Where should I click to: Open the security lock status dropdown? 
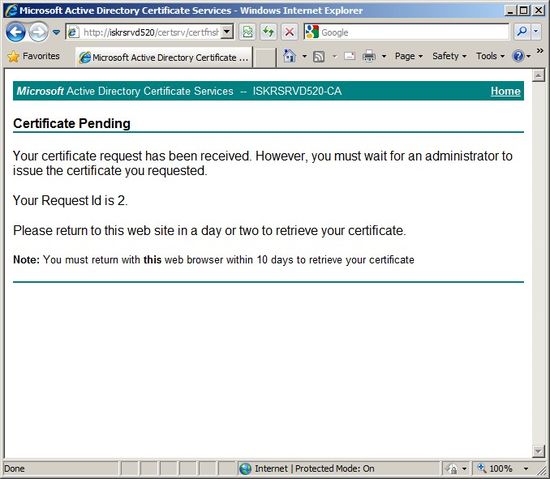coord(456,468)
